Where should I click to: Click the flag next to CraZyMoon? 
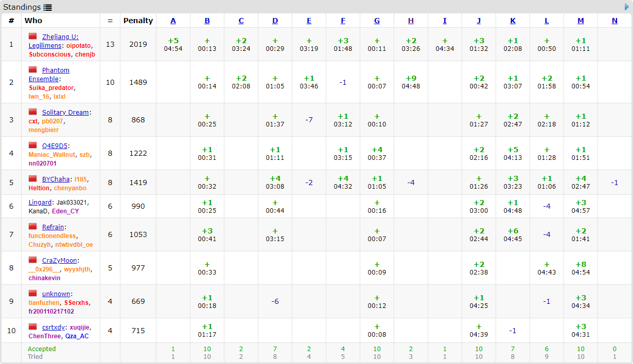pos(33,260)
